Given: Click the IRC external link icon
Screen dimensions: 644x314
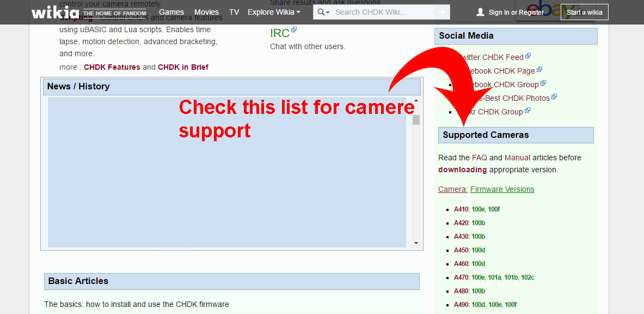Looking at the screenshot, I should pos(293,29).
